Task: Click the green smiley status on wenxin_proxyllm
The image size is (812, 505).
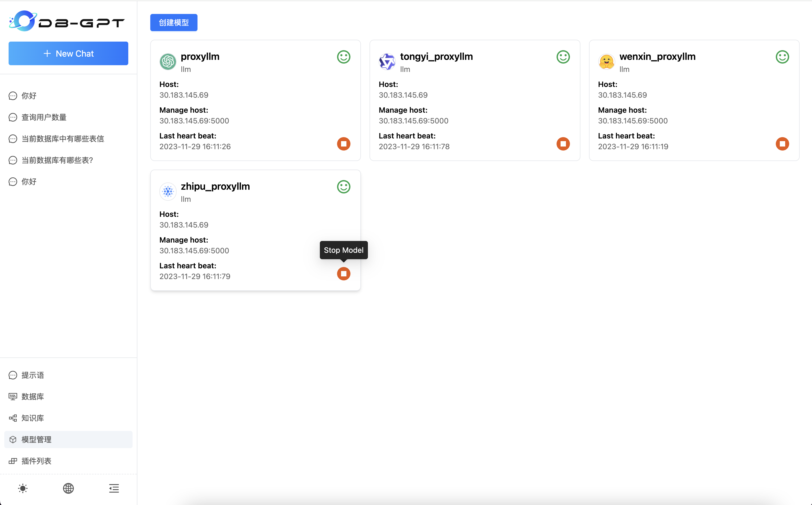Action: click(x=782, y=57)
